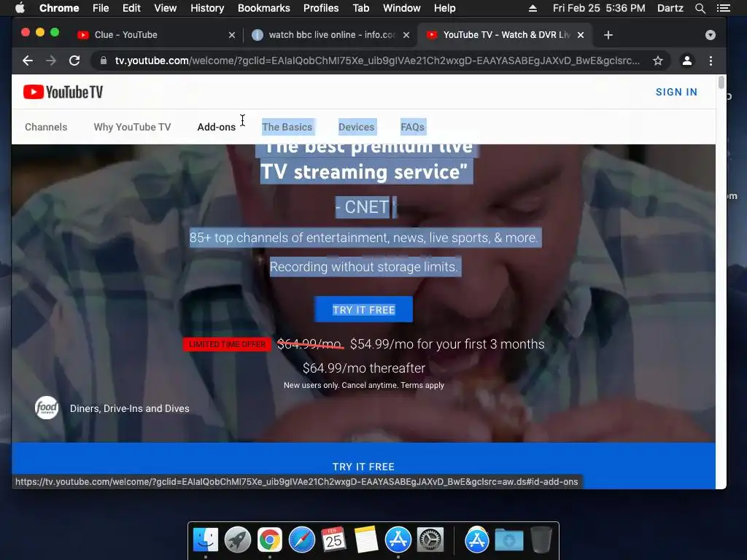Click the TRY IT FREE hero button
The width and height of the screenshot is (747, 560).
coord(363,309)
